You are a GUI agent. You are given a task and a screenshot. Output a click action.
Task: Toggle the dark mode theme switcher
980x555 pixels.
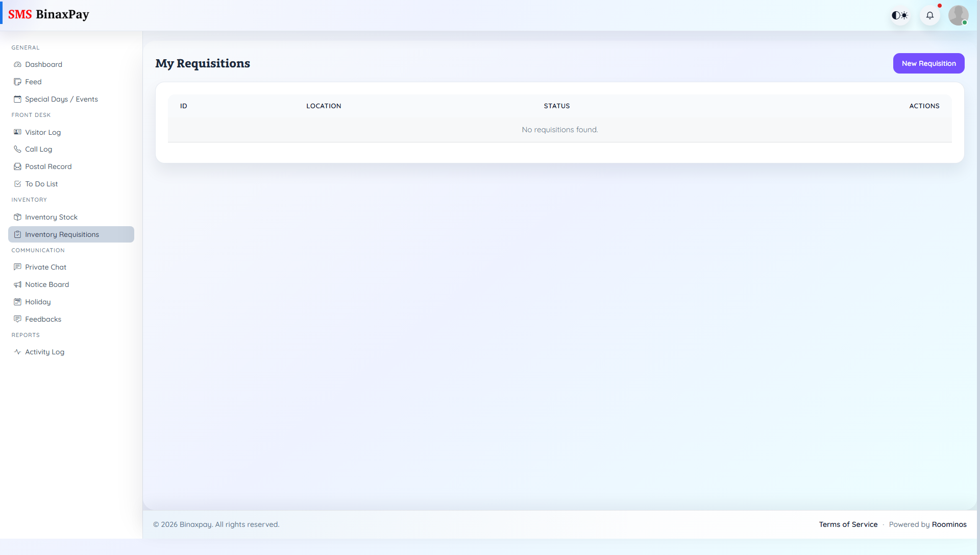click(900, 15)
